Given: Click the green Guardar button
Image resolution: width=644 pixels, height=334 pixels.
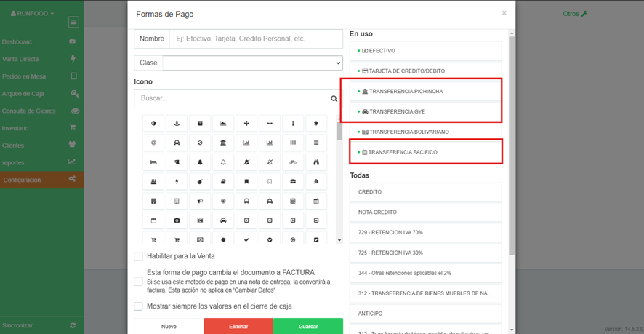Looking at the screenshot, I should [x=308, y=327].
